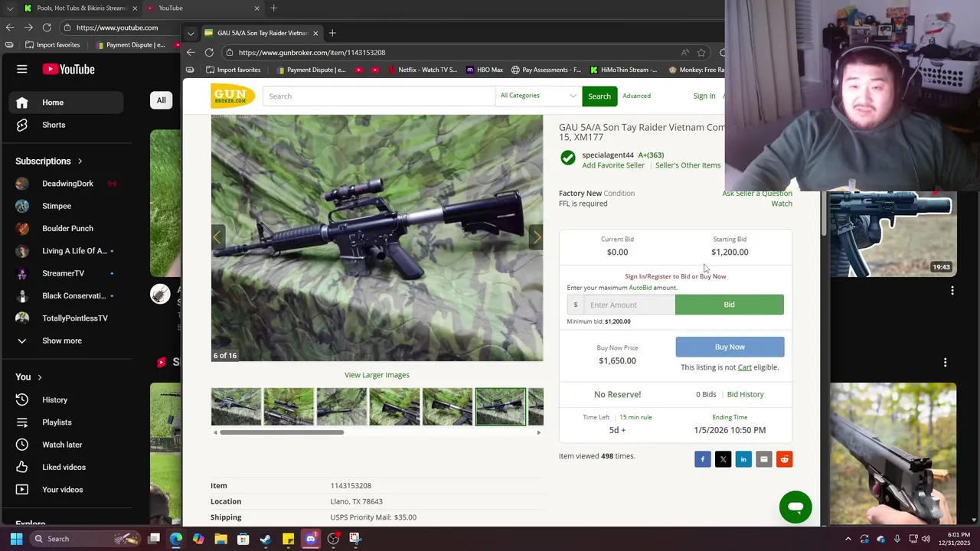Image resolution: width=980 pixels, height=551 pixels.
Task: Open the All Categories dropdown
Action: tap(538, 96)
